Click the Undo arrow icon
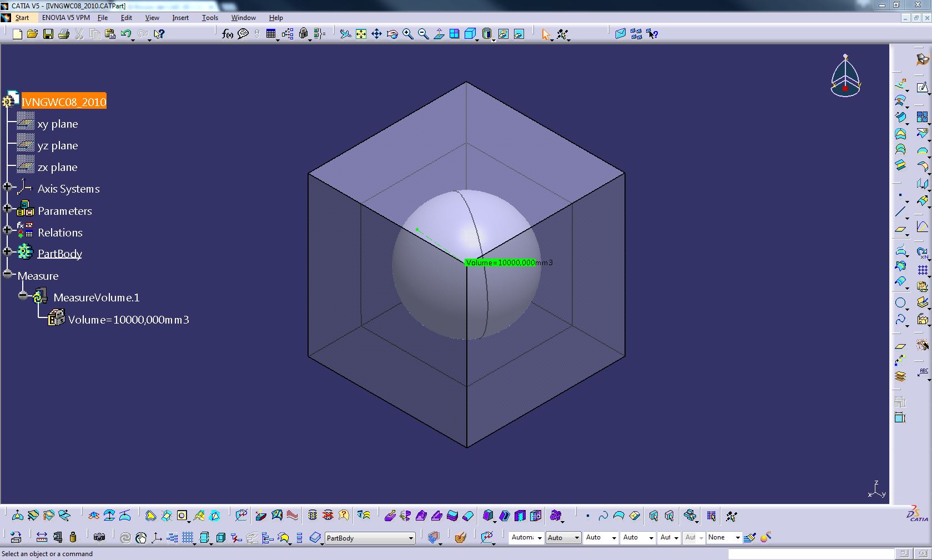Viewport: 932px width, 560px height. 126,34
